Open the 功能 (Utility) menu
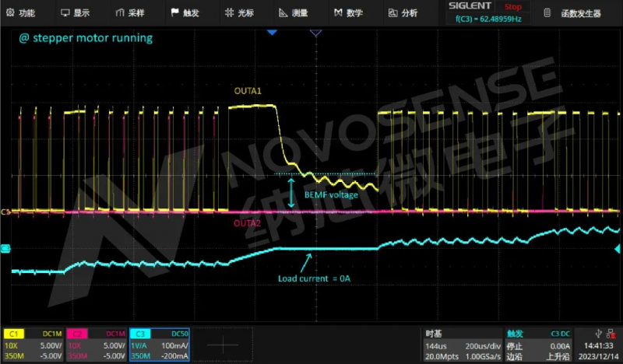623x364 pixels. point(20,12)
